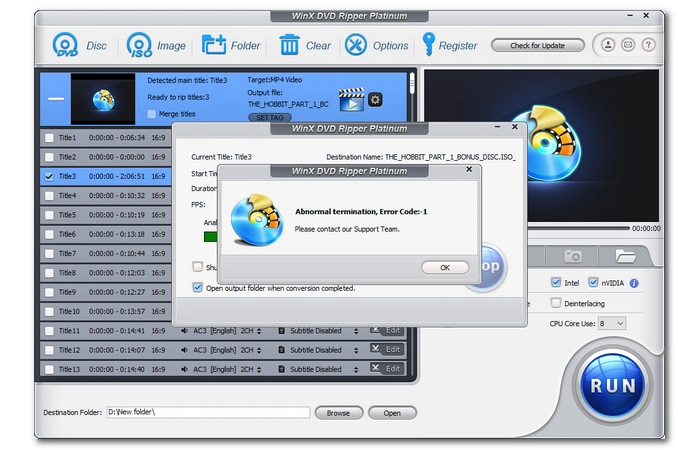Viewport: 700px width, 450px height.
Task: Click the scissors Edit icon for Title13
Action: click(387, 368)
